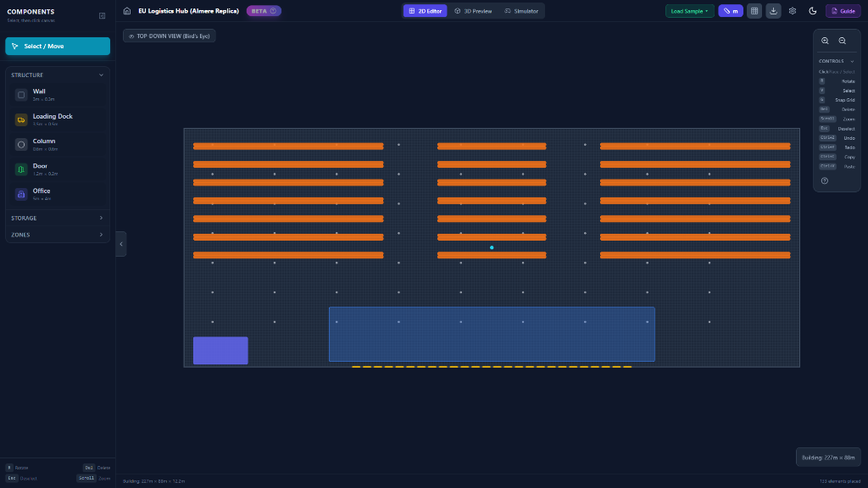Expand the ZONES section
The image size is (868, 488).
57,235
